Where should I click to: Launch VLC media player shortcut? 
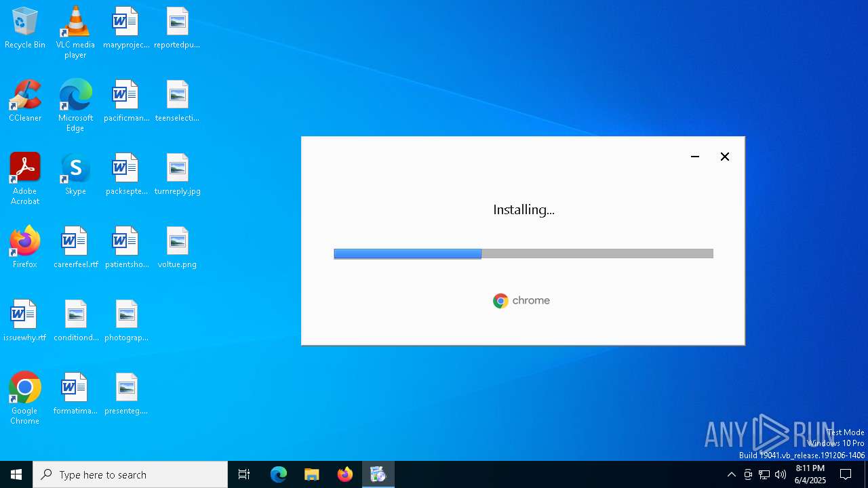tap(75, 33)
